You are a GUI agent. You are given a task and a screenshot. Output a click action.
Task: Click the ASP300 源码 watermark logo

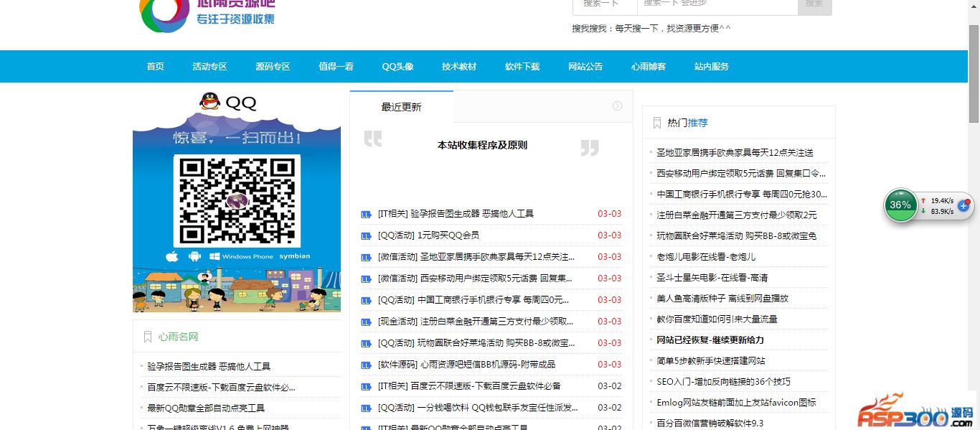click(x=916, y=412)
